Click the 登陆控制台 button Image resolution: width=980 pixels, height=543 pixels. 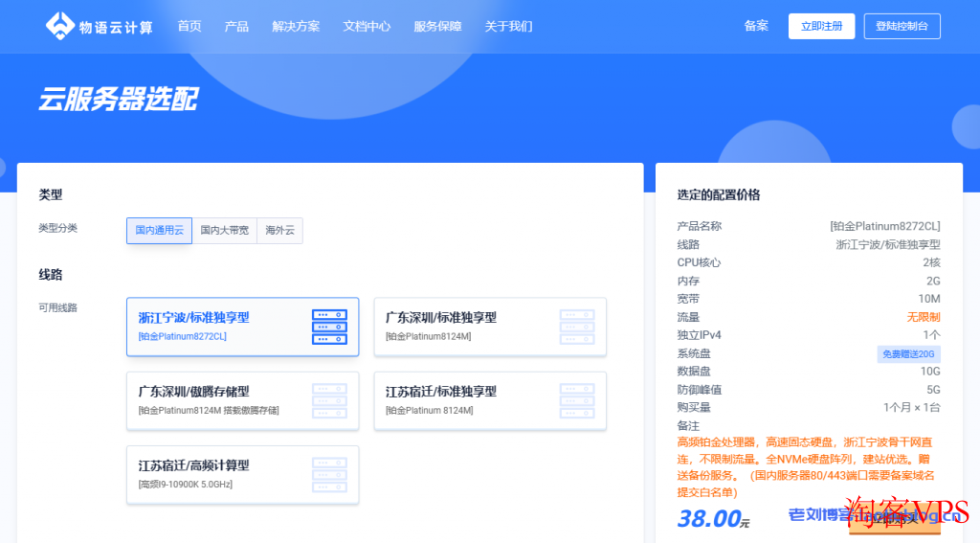pos(902,26)
